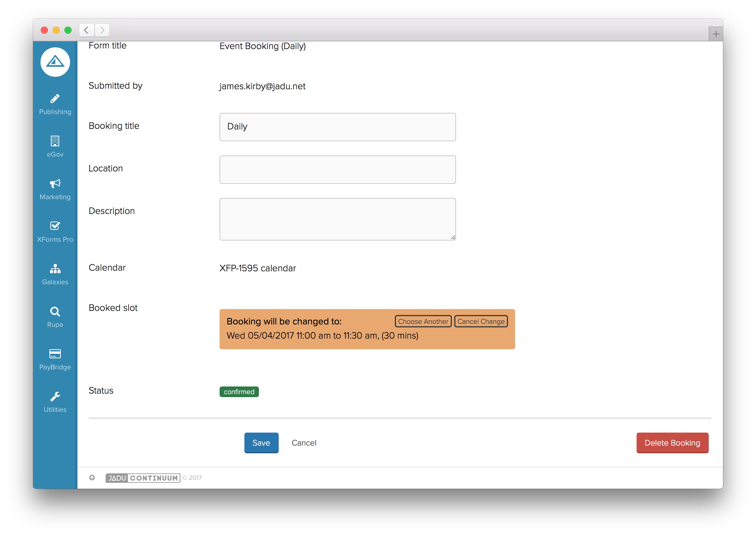Click the Jadu triangle logo icon
Image resolution: width=756 pixels, height=536 pixels.
click(55, 62)
